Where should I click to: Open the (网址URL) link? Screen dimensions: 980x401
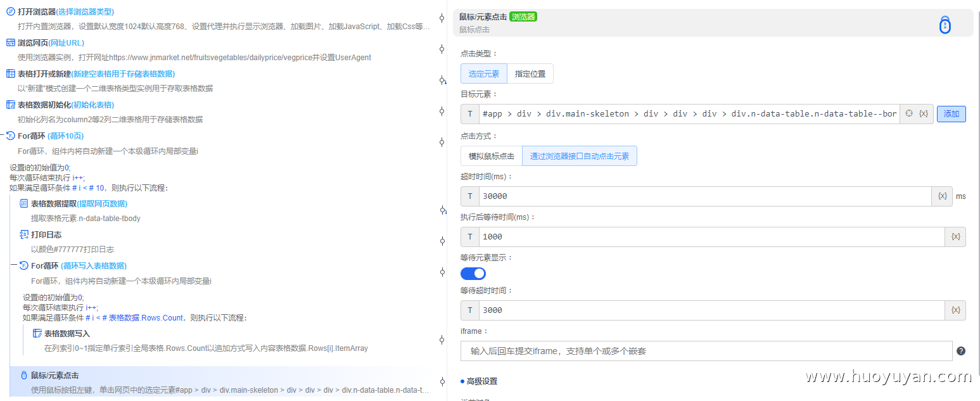click(x=66, y=42)
